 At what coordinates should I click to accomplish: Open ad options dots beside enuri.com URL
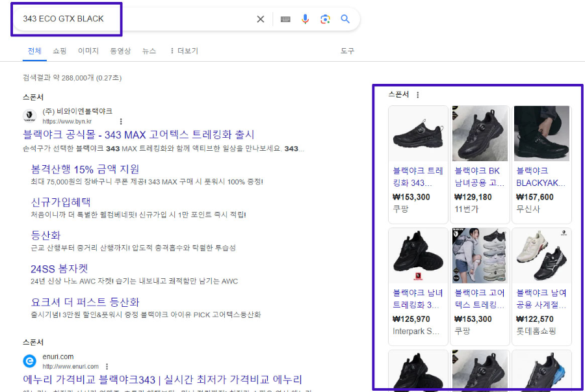pos(107,366)
